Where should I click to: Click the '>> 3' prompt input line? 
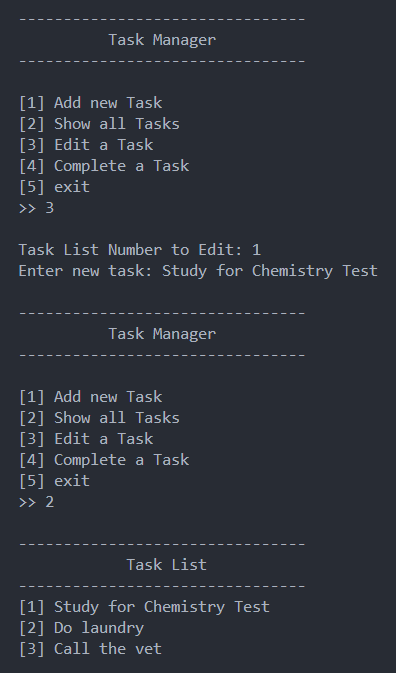click(x=36, y=208)
